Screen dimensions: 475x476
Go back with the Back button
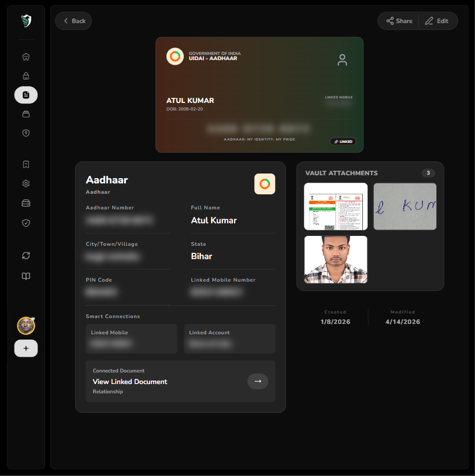[73, 21]
